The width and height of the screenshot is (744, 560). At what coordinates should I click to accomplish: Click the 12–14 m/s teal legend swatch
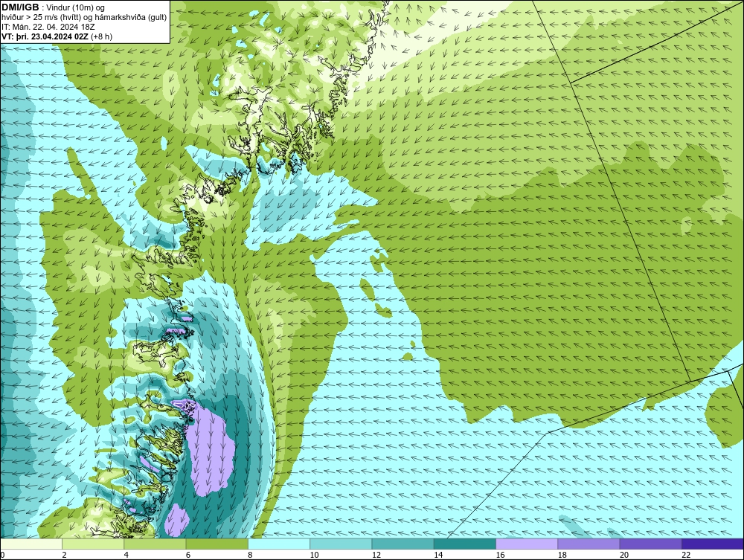pyautogui.click(x=403, y=544)
